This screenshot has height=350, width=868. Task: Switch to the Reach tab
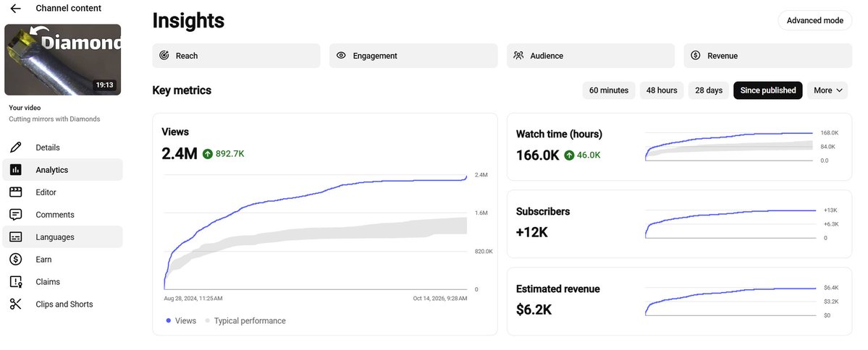pyautogui.click(x=237, y=56)
